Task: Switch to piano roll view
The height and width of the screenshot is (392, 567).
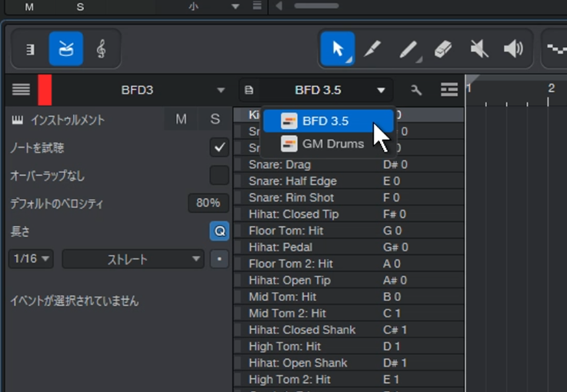Action: pyautogui.click(x=30, y=49)
